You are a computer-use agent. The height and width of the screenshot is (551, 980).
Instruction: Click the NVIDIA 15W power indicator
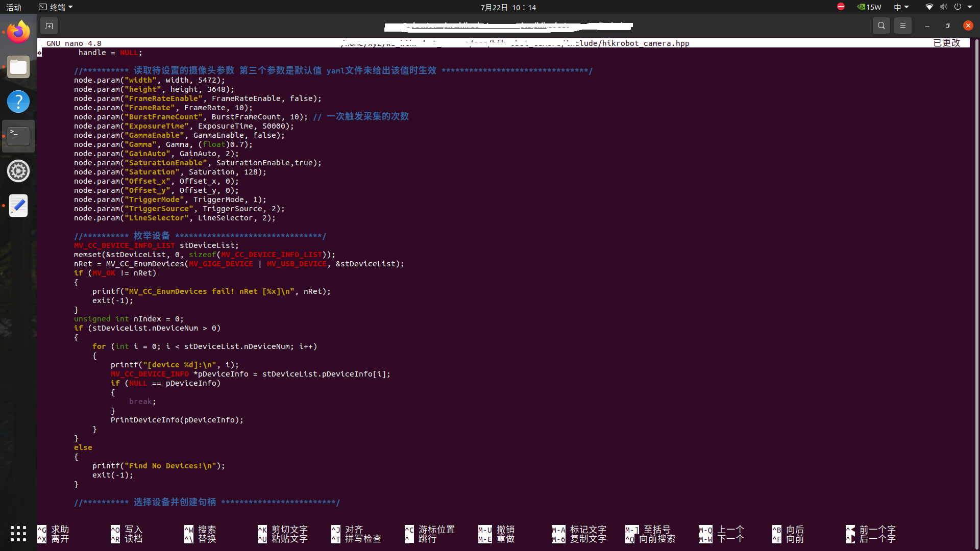tap(869, 7)
